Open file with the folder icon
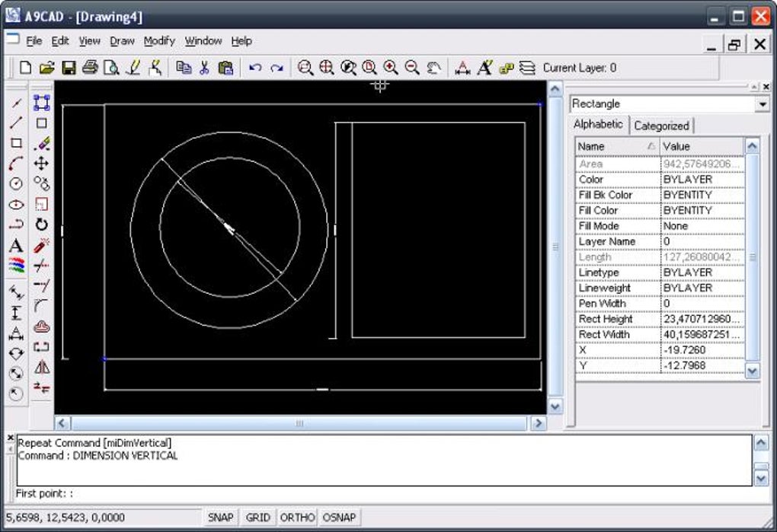This screenshot has width=777, height=532. (47, 68)
